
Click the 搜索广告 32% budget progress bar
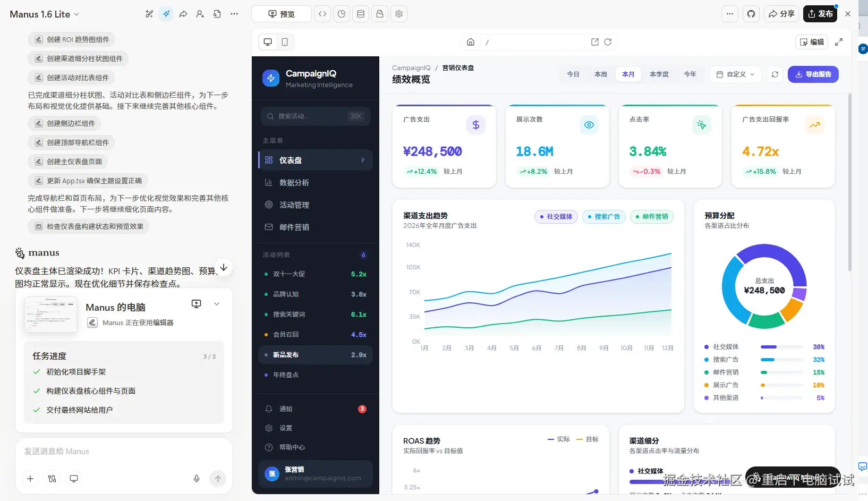coord(781,360)
